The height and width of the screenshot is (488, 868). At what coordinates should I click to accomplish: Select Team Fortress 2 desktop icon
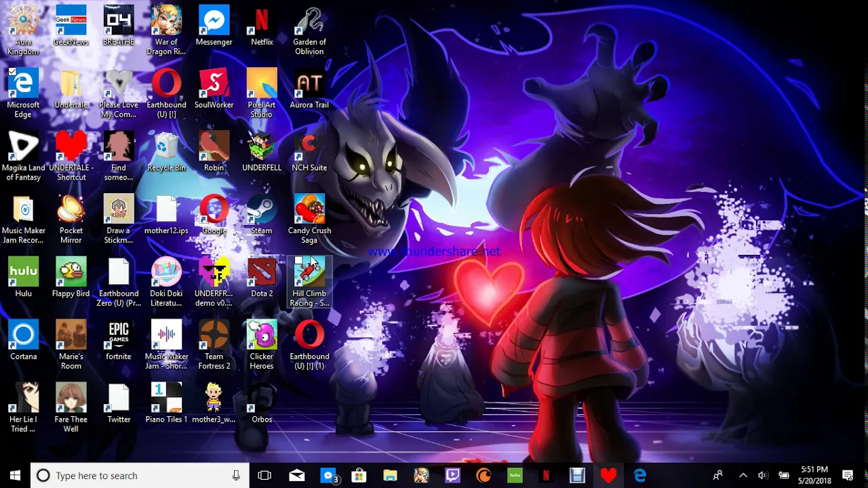(214, 345)
